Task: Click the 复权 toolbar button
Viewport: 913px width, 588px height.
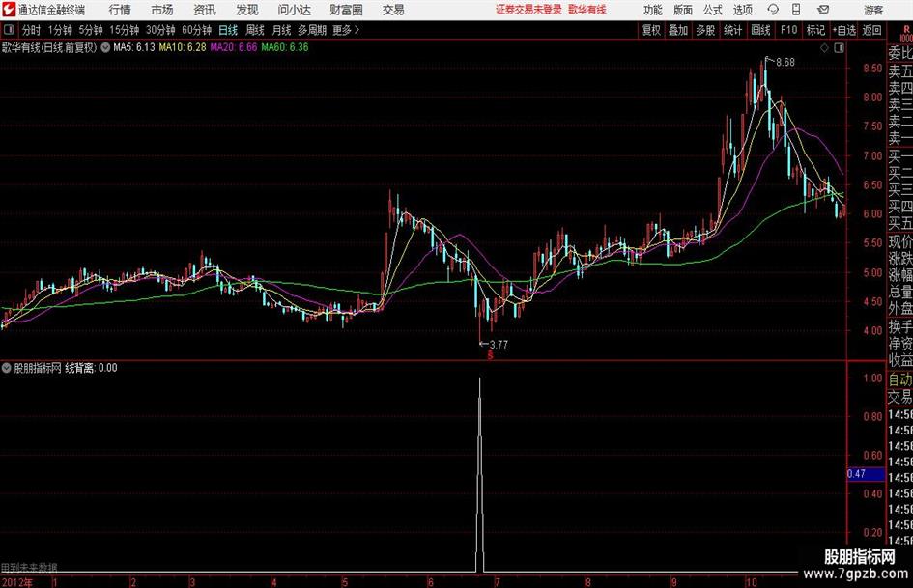Action: pyautogui.click(x=651, y=30)
